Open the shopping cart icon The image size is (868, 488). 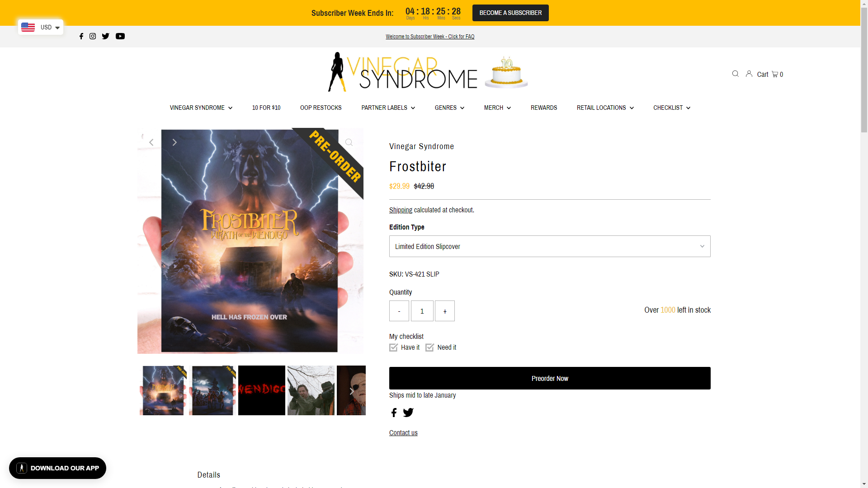(774, 74)
